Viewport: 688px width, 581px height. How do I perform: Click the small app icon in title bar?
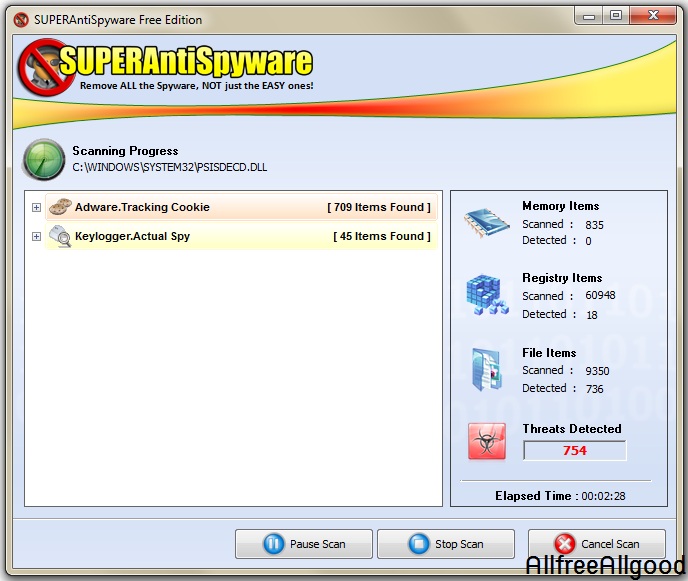[x=21, y=20]
